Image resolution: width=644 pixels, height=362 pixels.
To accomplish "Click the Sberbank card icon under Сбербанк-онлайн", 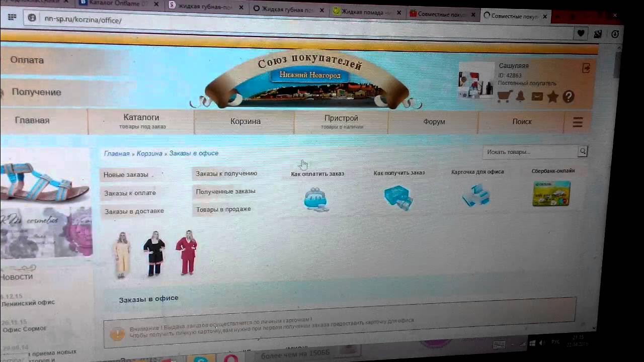I will coord(551,194).
